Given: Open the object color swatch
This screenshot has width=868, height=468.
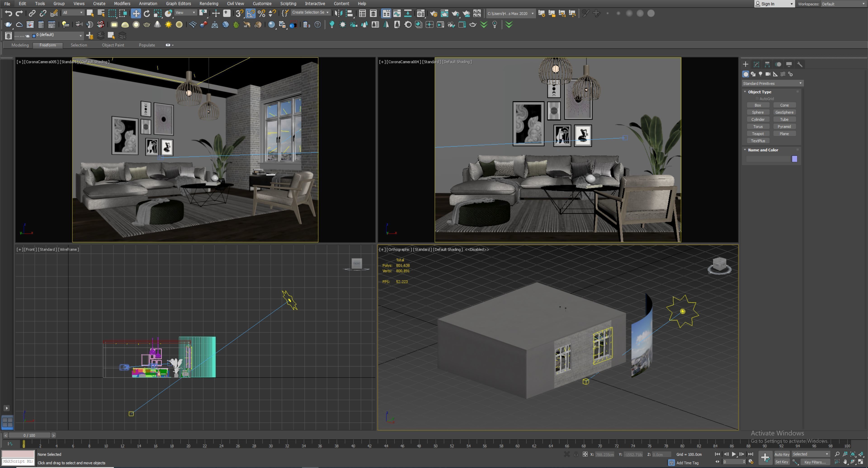Looking at the screenshot, I should [x=794, y=159].
